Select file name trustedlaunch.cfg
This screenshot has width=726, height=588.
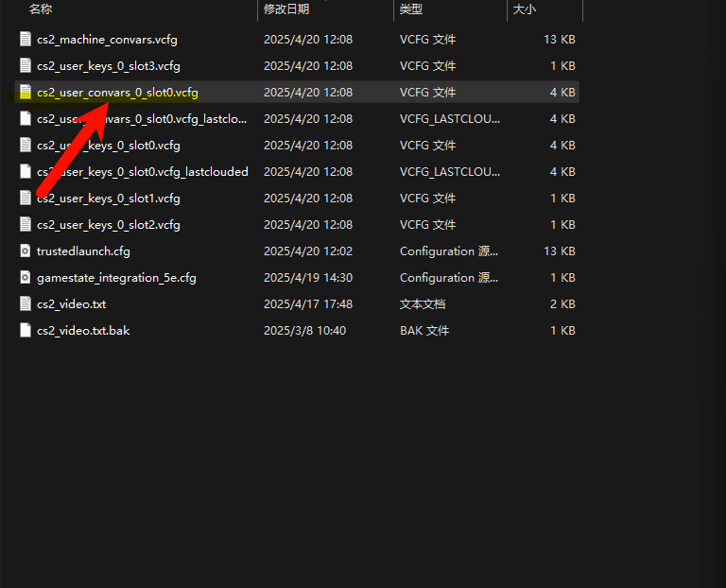[83, 251]
